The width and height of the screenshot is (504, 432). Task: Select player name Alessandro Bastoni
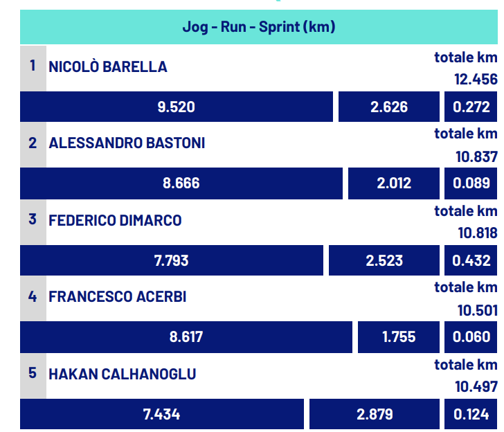pos(127,143)
